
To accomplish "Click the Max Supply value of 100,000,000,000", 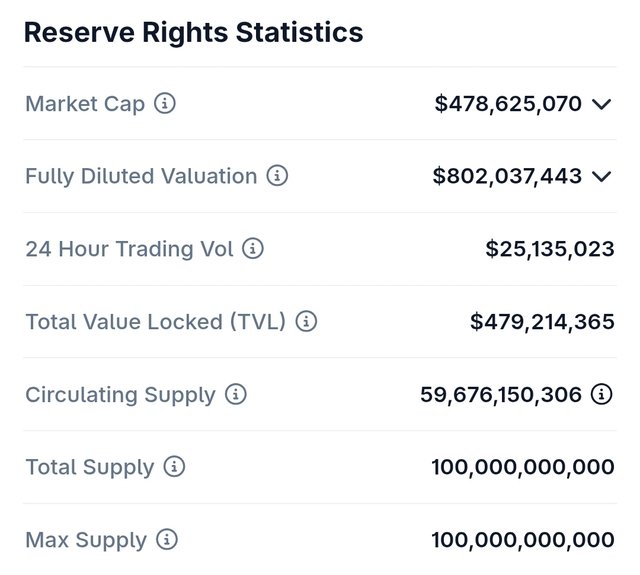I will 523,540.
